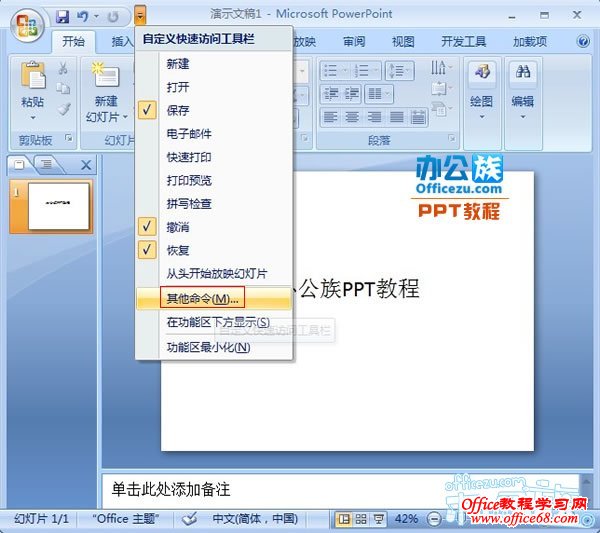Switch to slide sorter view button
600x533 pixels.
pos(361,519)
